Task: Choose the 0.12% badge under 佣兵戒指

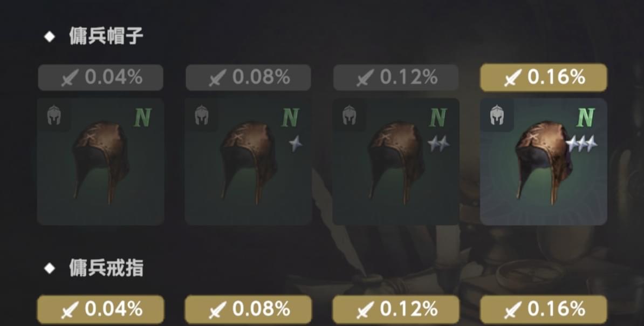Action: [396, 310]
